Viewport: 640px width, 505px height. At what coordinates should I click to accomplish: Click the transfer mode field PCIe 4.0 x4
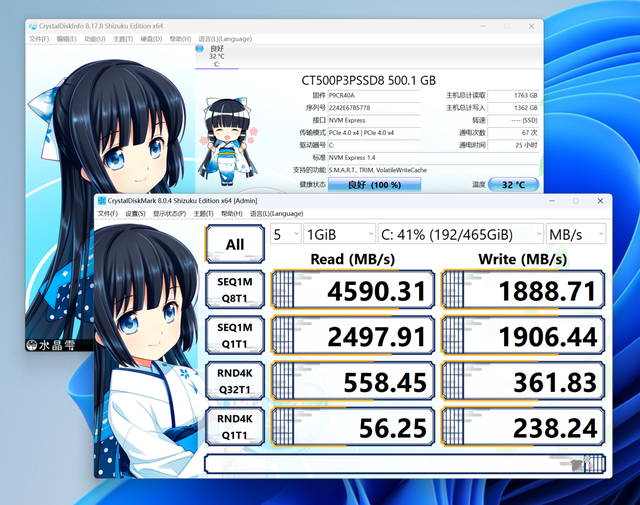click(374, 133)
